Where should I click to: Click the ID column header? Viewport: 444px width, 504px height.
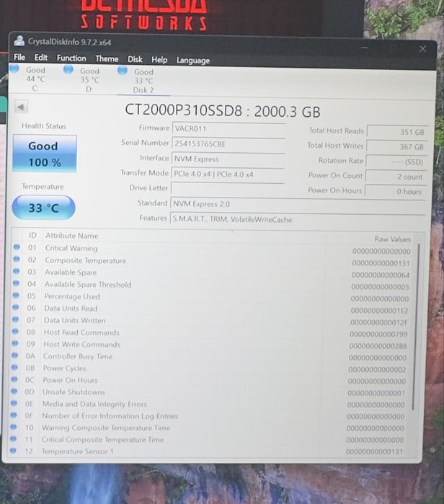[x=32, y=235]
